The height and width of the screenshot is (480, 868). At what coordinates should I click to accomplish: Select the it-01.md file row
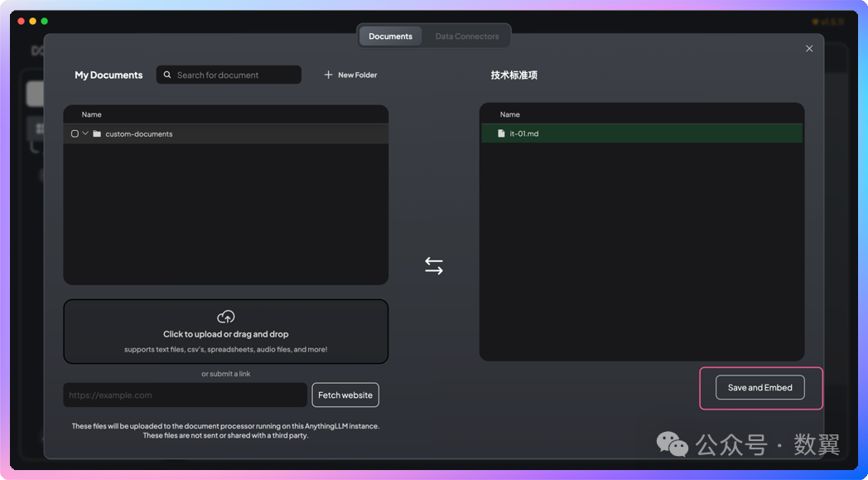642,133
